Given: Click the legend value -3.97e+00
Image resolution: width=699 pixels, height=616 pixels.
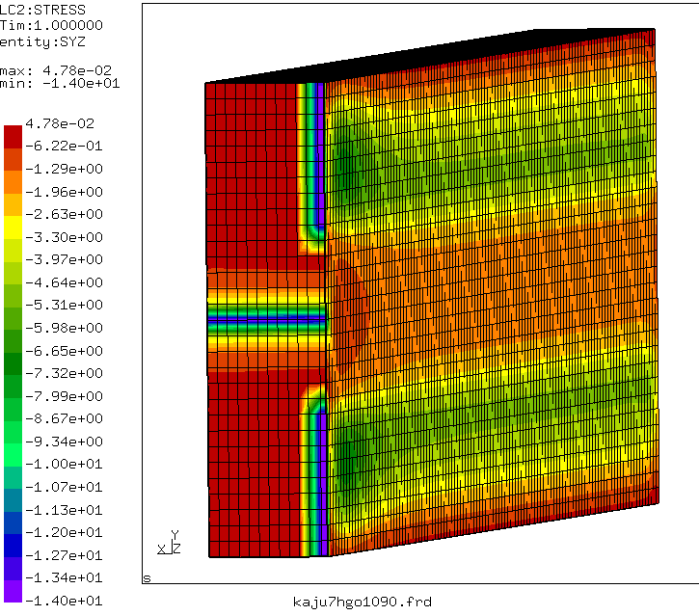Looking at the screenshot, I should point(64,259).
